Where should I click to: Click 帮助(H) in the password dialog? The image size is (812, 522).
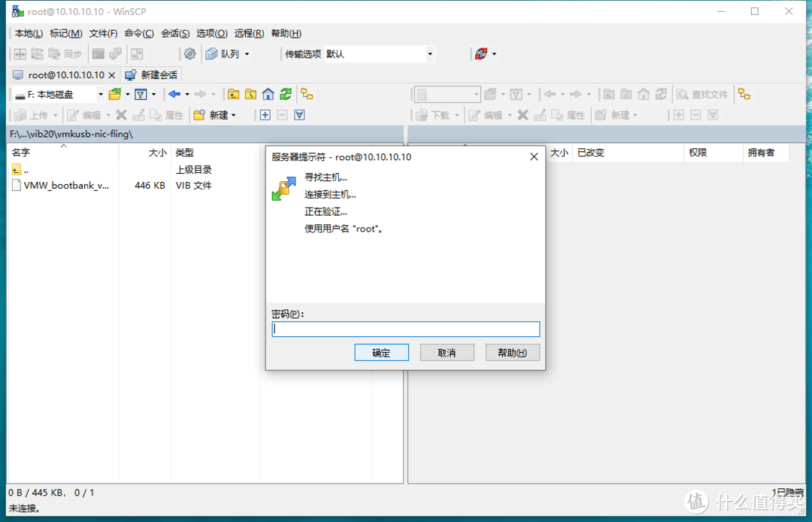click(x=512, y=353)
